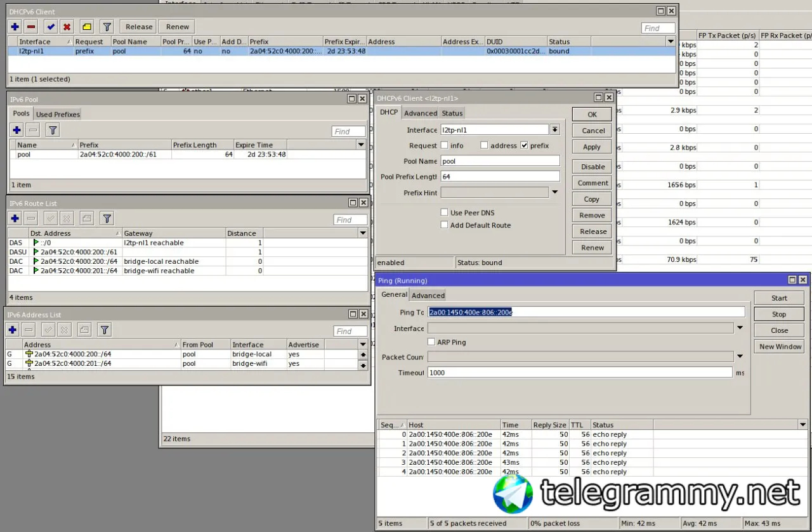Open the filter in IPv6 Address List
Image resolution: width=812 pixels, height=532 pixels.
[x=105, y=330]
